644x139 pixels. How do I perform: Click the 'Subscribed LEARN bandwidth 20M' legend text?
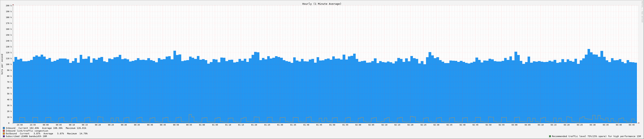pos(26,136)
